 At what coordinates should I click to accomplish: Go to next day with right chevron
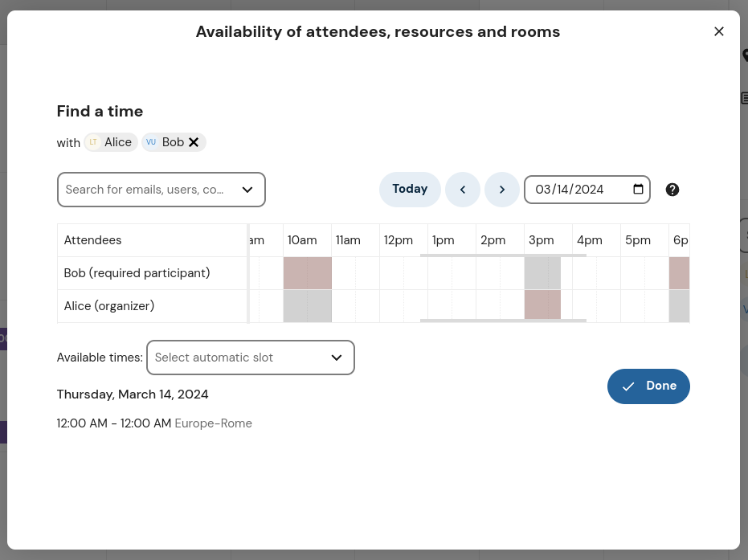502,190
